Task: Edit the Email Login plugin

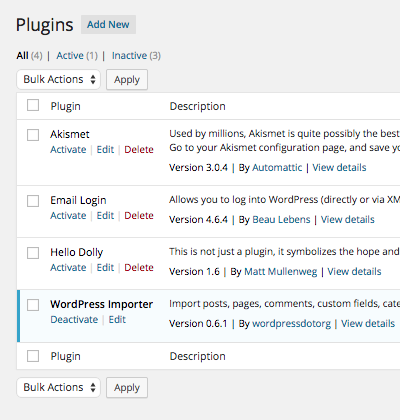Action: [105, 216]
